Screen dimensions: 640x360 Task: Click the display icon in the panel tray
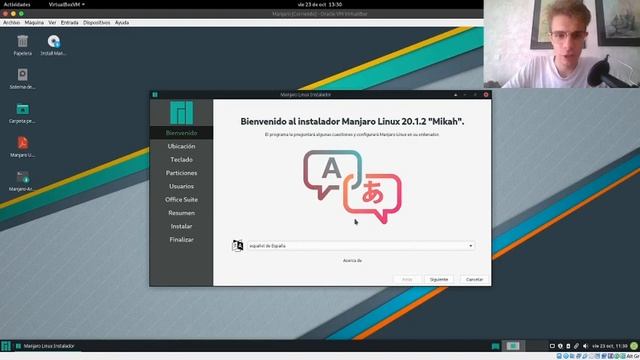[x=552, y=346]
